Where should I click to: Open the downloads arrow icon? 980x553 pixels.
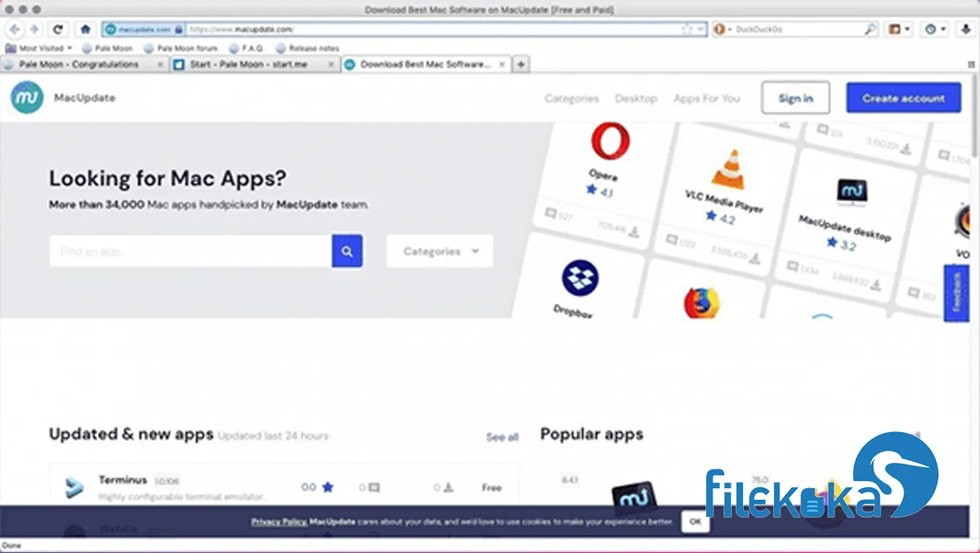click(966, 30)
